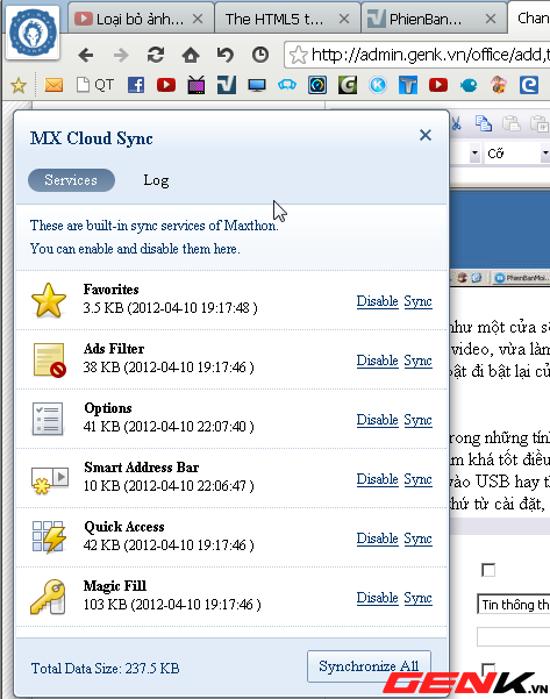Click the Total Data Size text
The height and width of the screenshot is (699, 550).
point(105,668)
